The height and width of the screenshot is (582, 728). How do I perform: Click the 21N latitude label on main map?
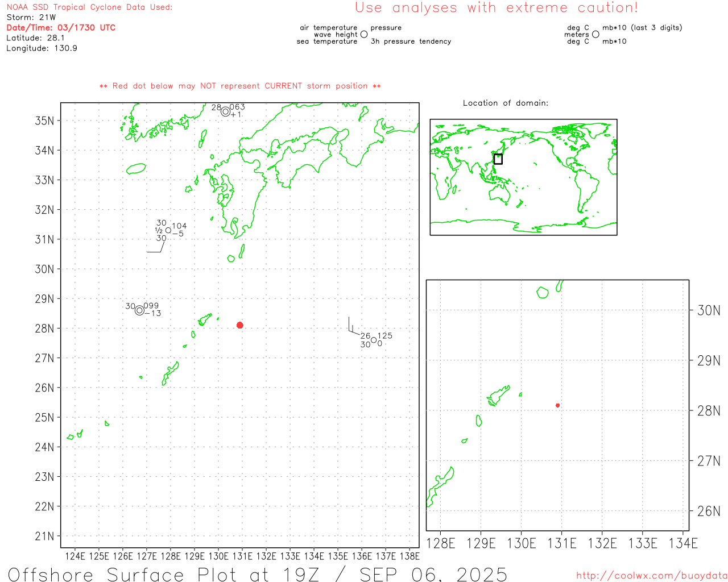tap(45, 536)
